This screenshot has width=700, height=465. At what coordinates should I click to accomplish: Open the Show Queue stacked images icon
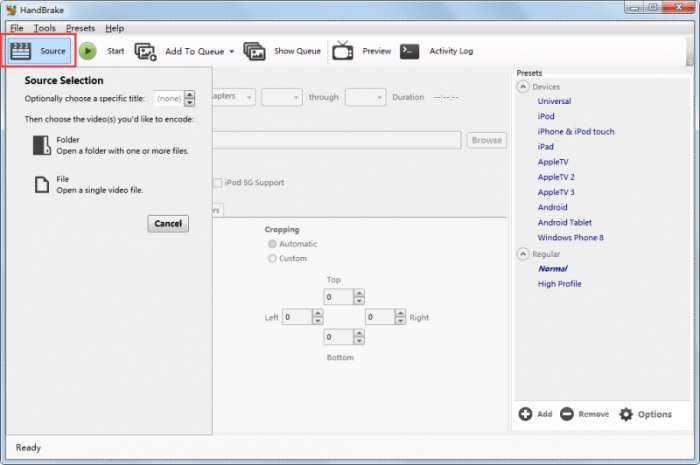254,51
